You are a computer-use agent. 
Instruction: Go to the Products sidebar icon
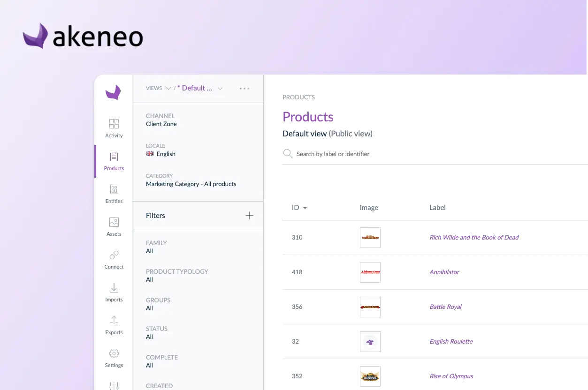[x=114, y=157]
